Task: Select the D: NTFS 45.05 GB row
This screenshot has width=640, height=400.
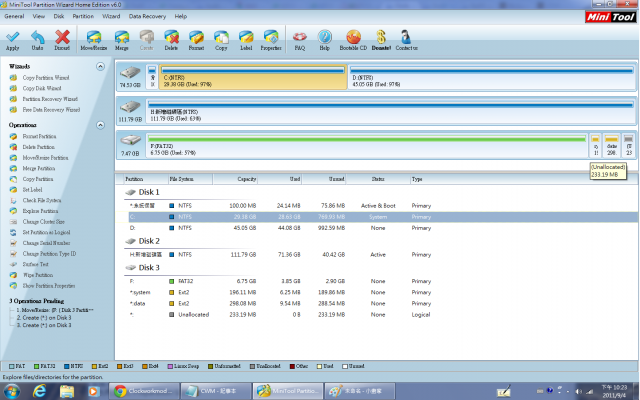Action: 383,228
